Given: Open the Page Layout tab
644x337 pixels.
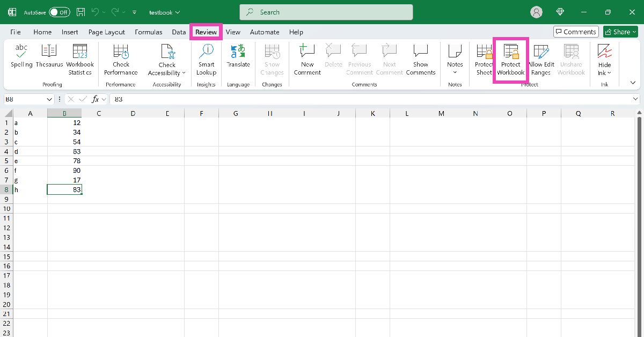Looking at the screenshot, I should pos(107,32).
